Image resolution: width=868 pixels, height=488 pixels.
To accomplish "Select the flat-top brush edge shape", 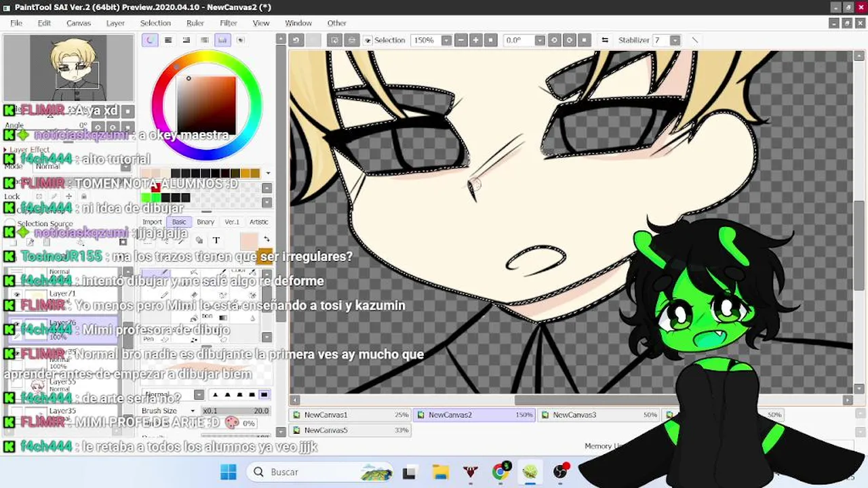I will [x=264, y=394].
